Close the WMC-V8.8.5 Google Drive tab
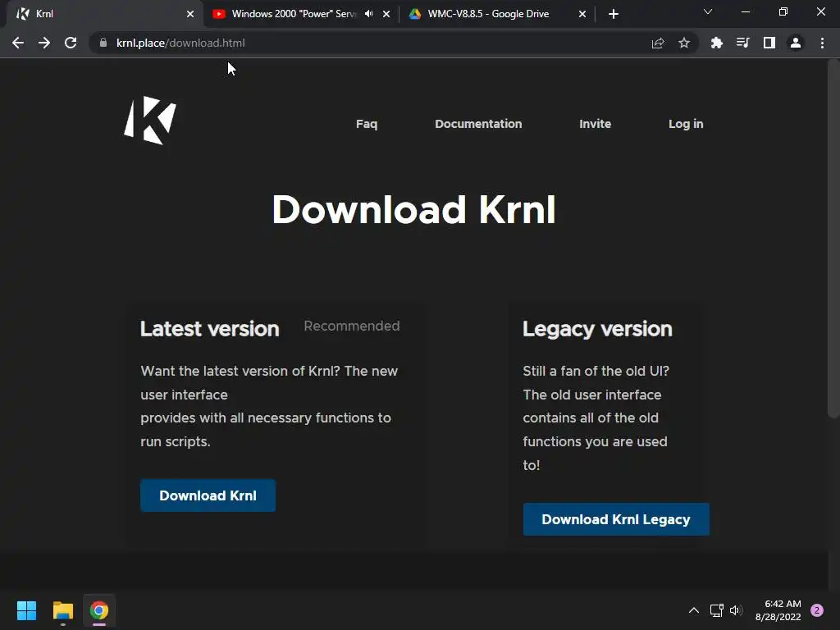 [582, 14]
